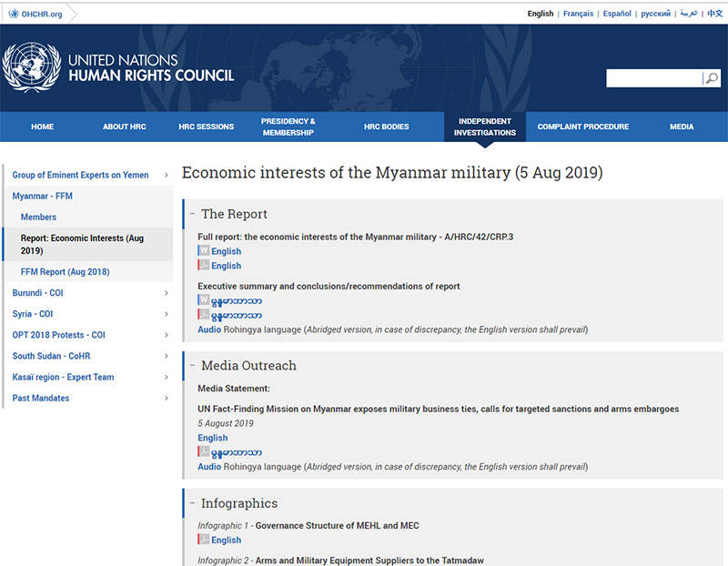Click the search magnifier icon

click(x=712, y=78)
